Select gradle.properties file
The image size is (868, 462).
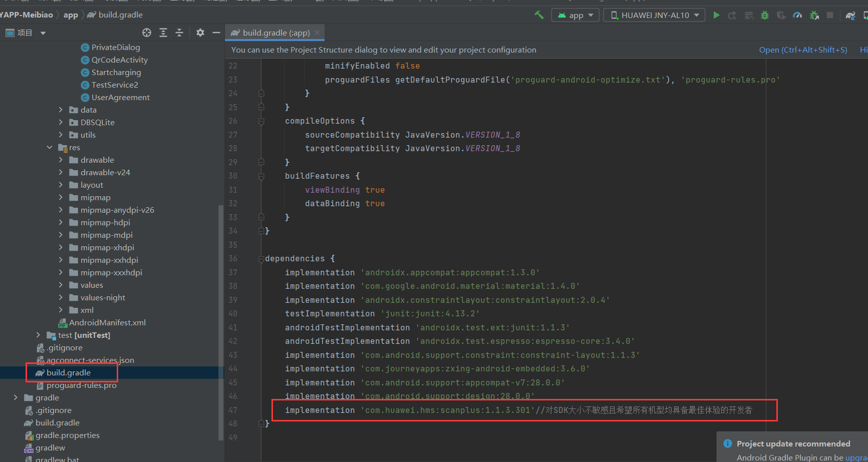pos(67,435)
